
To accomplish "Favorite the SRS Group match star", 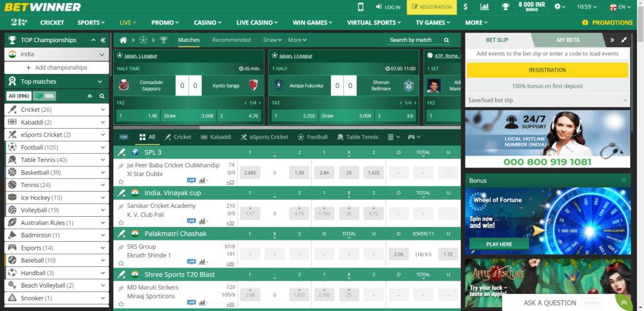I will point(121,263).
